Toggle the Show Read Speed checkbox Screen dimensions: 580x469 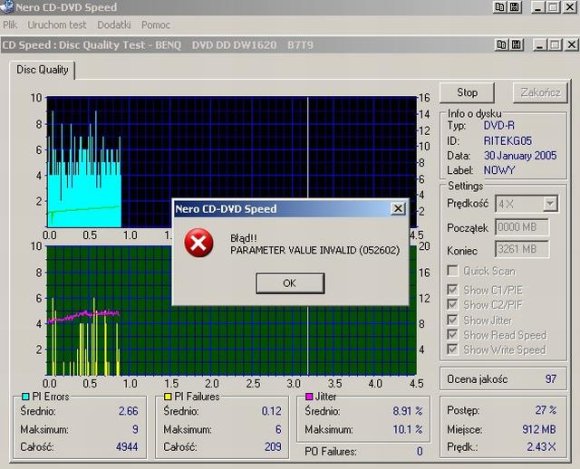pos(452,334)
